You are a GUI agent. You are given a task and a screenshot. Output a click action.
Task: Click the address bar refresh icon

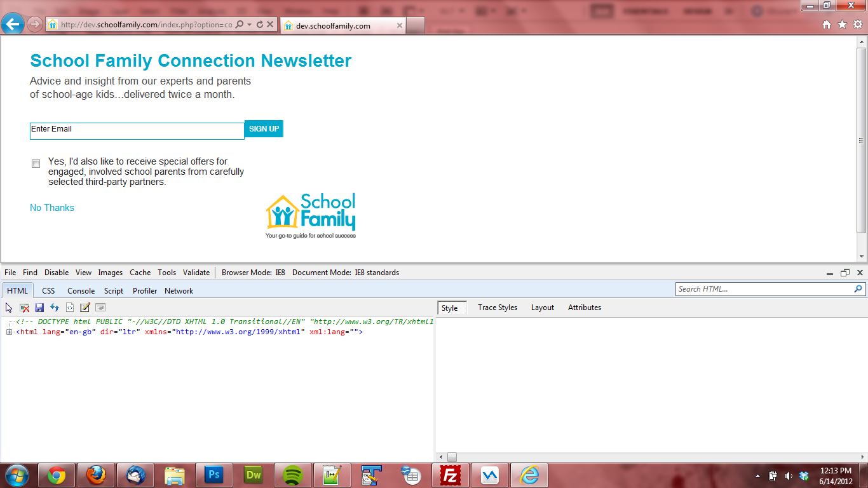[259, 25]
